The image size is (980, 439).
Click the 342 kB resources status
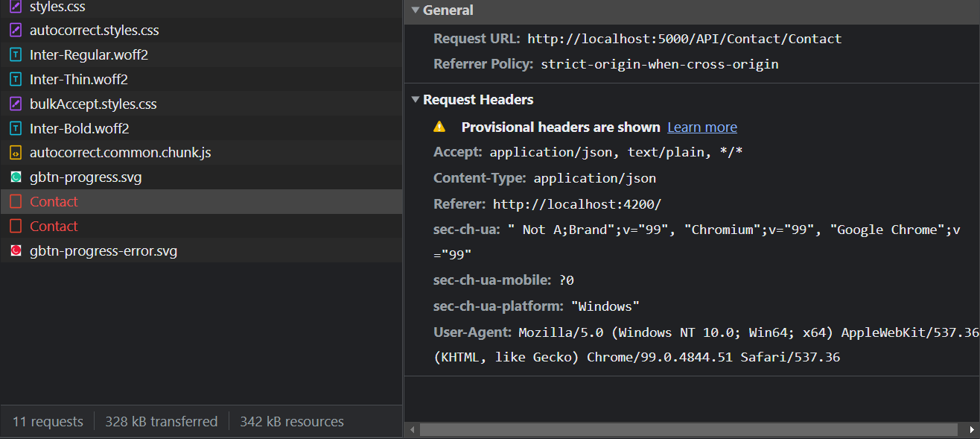292,422
